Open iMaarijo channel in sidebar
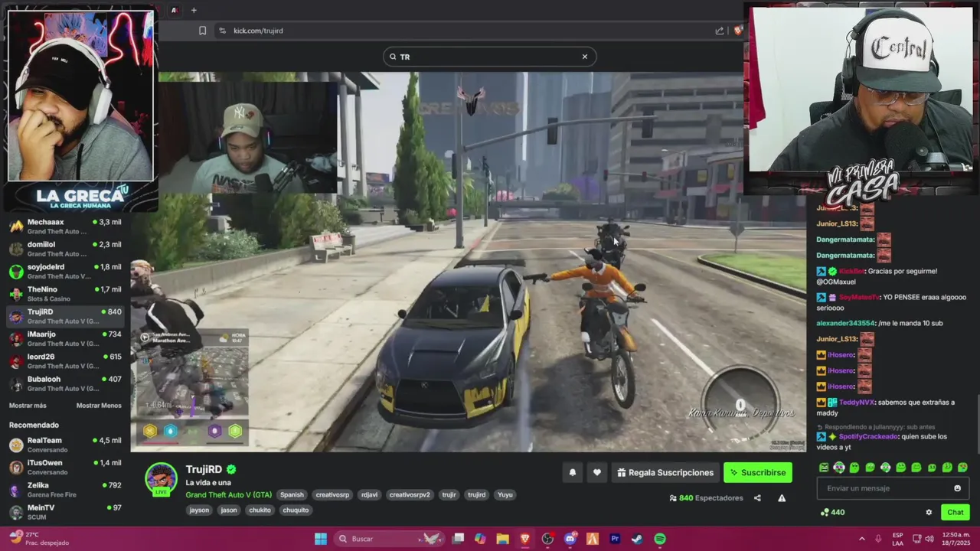This screenshot has height=551, width=980. click(65, 339)
